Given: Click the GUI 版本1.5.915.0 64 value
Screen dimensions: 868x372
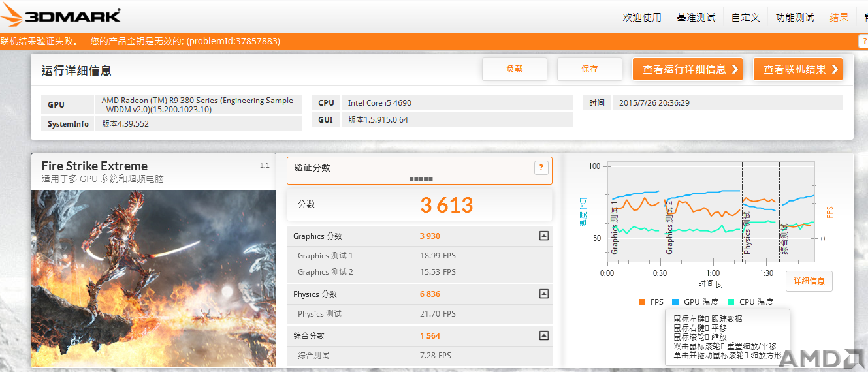Looking at the screenshot, I should coord(457,119).
